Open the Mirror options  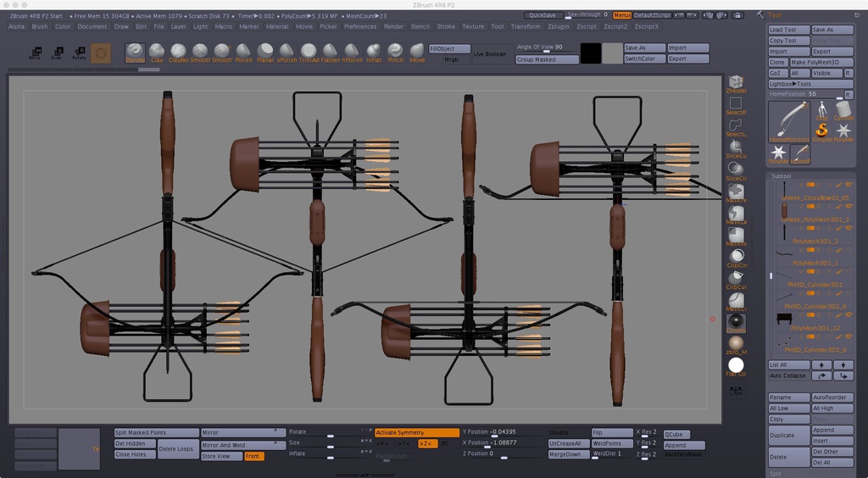[242, 432]
